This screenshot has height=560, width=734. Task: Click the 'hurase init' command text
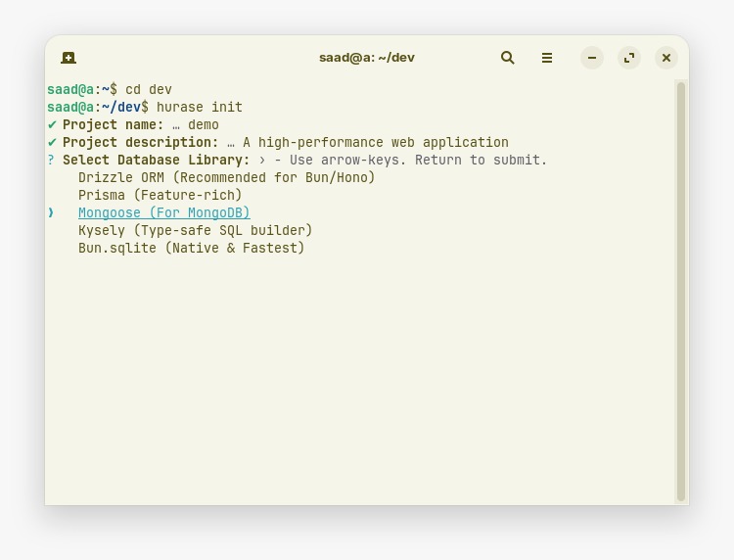tap(200, 108)
